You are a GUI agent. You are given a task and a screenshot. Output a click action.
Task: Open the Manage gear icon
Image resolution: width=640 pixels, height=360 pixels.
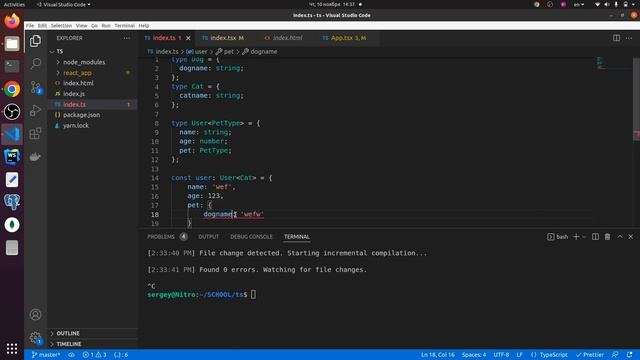point(36,338)
